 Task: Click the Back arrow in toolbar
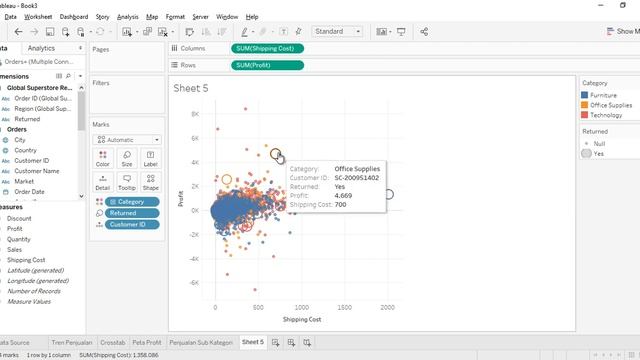click(18, 32)
